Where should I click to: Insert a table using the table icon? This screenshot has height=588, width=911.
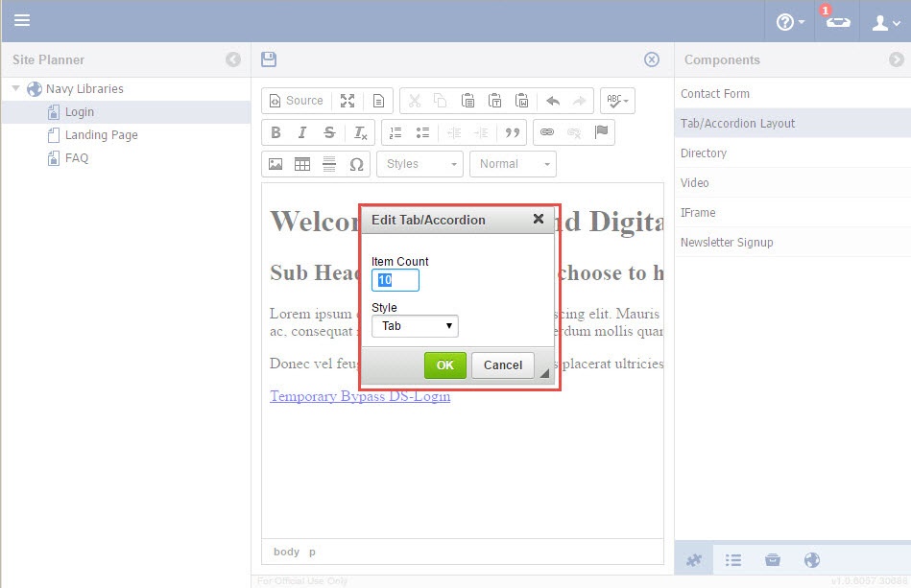[x=302, y=164]
